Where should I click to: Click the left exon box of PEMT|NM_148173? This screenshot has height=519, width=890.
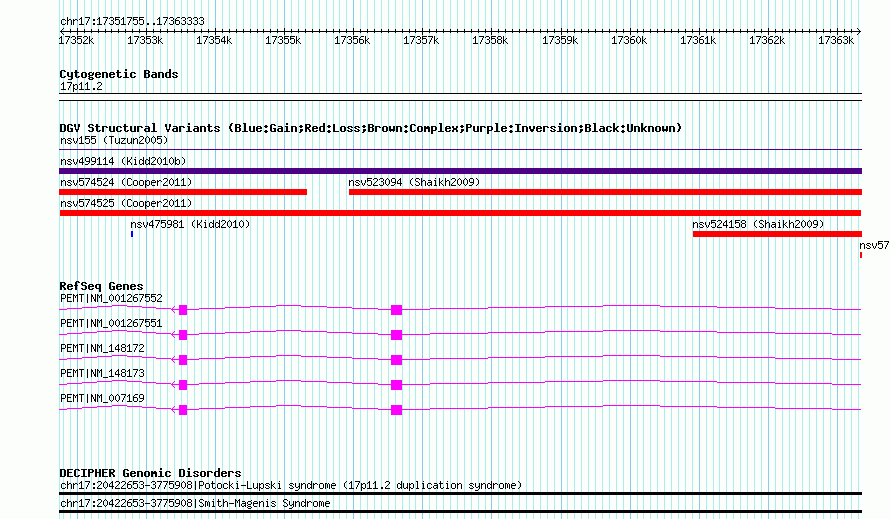coord(183,385)
